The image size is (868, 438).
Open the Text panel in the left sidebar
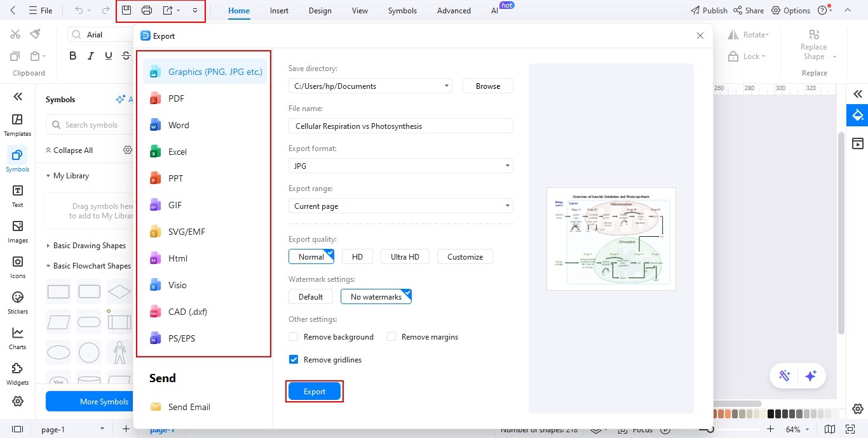[17, 195]
